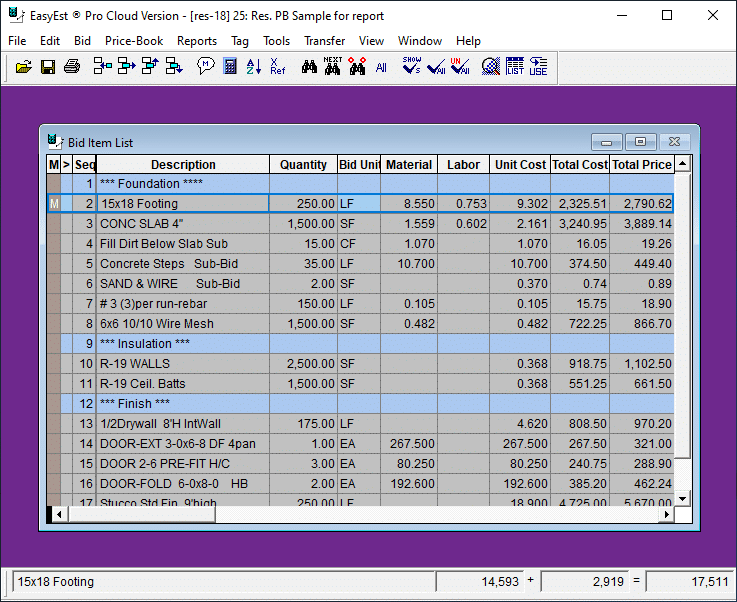Click the Open folder icon in toolbar
This screenshot has height=602, width=737.
click(x=24, y=67)
